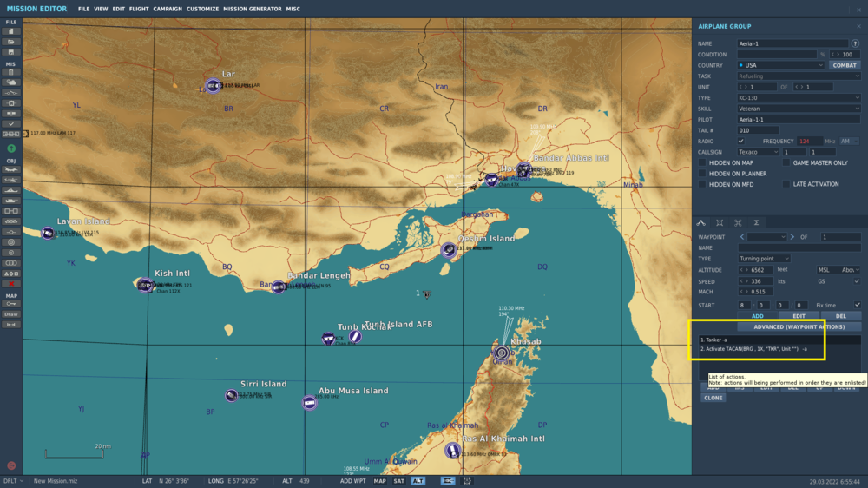Screen dimensions: 868x488
Task: Enable GAME MASTER ONLY checkbox
Action: [786, 163]
